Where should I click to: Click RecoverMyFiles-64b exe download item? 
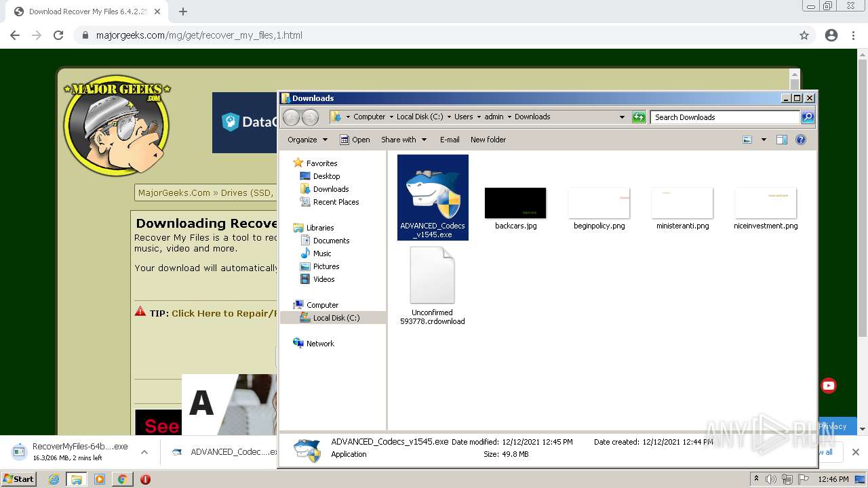71,452
